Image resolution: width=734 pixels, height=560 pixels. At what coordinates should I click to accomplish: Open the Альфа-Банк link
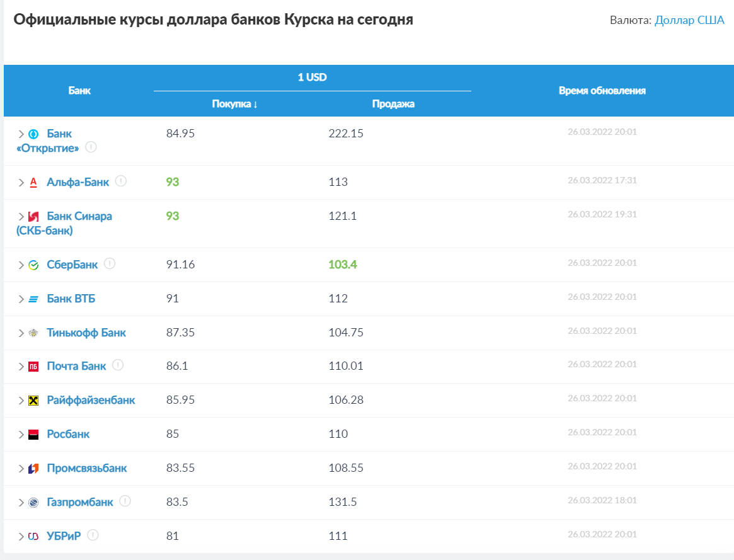(77, 182)
